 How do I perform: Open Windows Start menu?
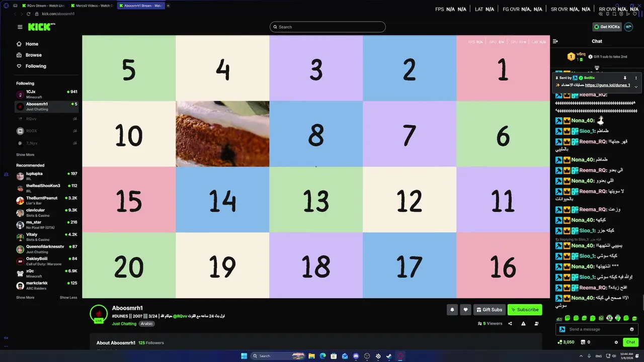point(244,356)
